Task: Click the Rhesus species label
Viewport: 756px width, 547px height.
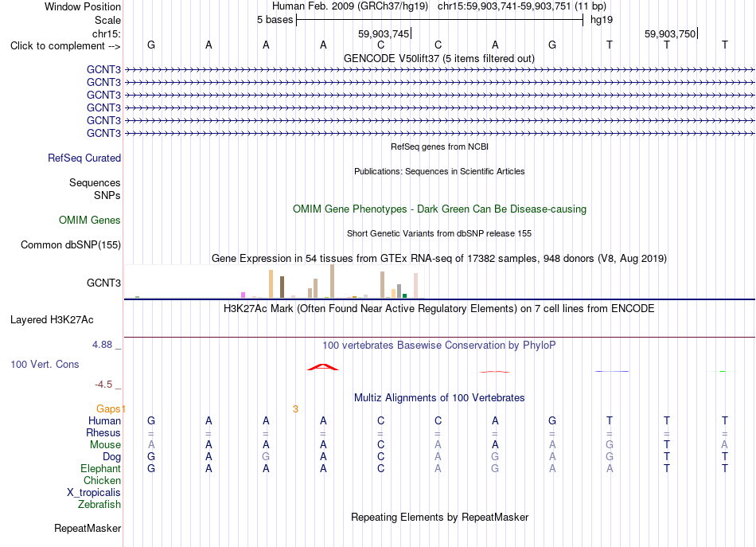Action: pyautogui.click(x=103, y=432)
